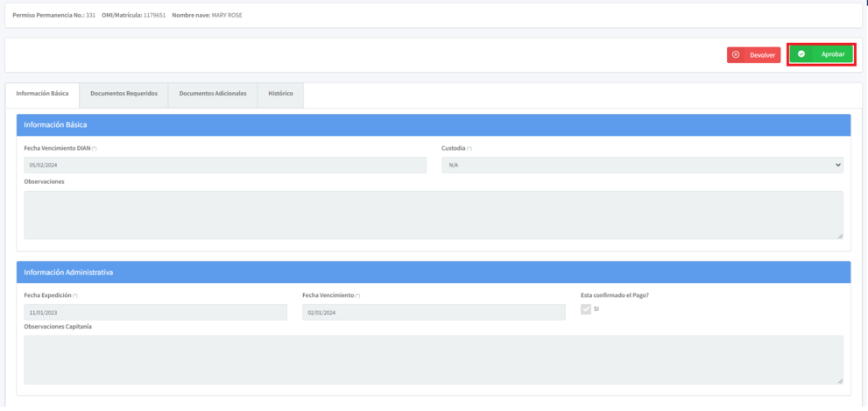This screenshot has height=411, width=868.
Task: Click the Información Administrativa panel header
Action: click(x=434, y=272)
